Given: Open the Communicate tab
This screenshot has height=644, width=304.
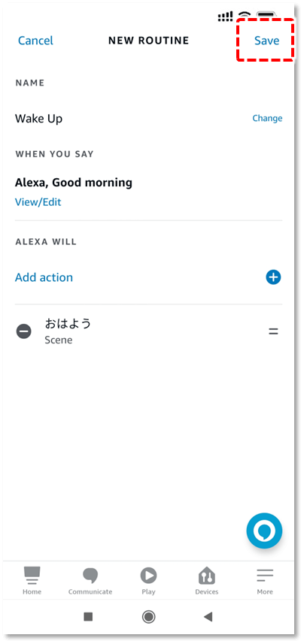Looking at the screenshot, I should (x=90, y=580).
